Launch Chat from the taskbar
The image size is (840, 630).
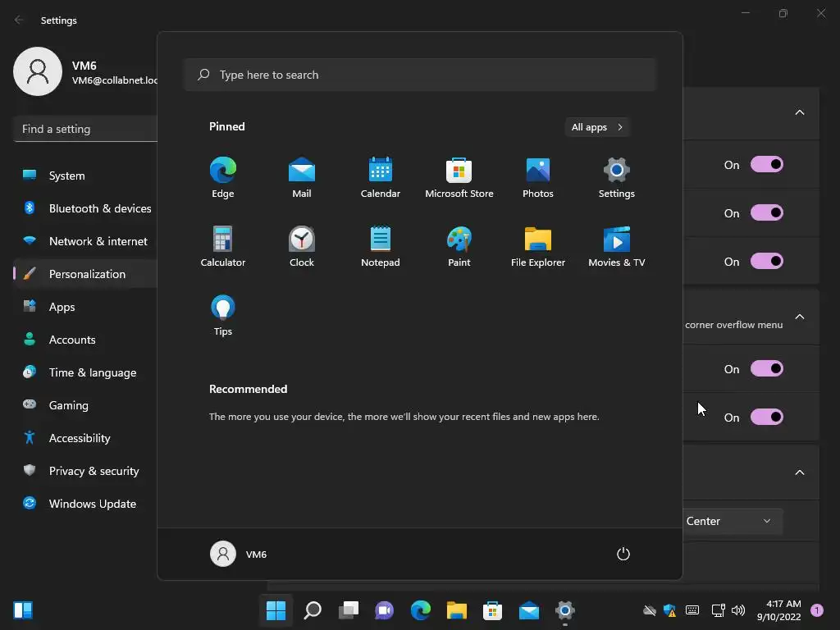pyautogui.click(x=384, y=610)
